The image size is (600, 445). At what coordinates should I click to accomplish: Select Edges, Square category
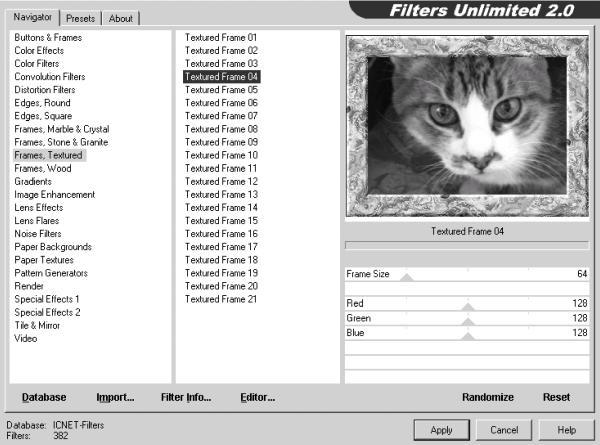pos(43,116)
